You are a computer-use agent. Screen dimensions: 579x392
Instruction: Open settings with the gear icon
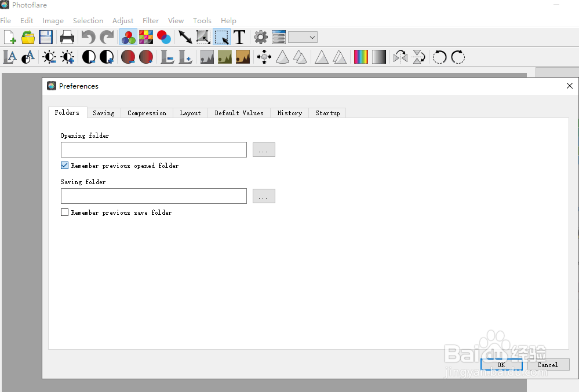(x=261, y=37)
